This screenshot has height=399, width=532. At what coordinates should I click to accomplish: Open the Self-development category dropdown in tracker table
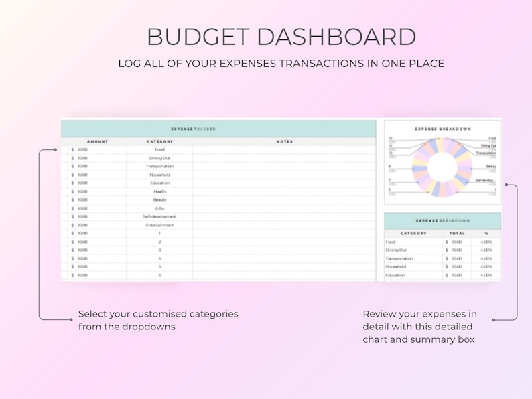click(160, 217)
